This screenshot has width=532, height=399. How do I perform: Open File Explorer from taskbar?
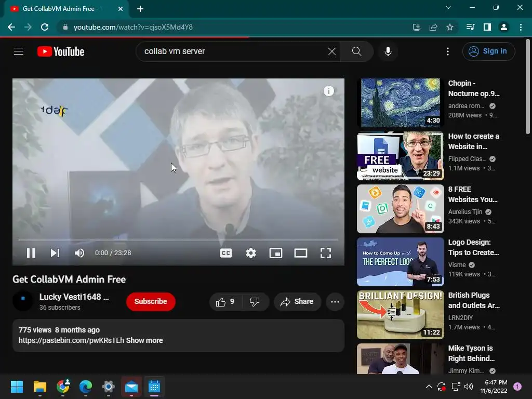click(39, 387)
